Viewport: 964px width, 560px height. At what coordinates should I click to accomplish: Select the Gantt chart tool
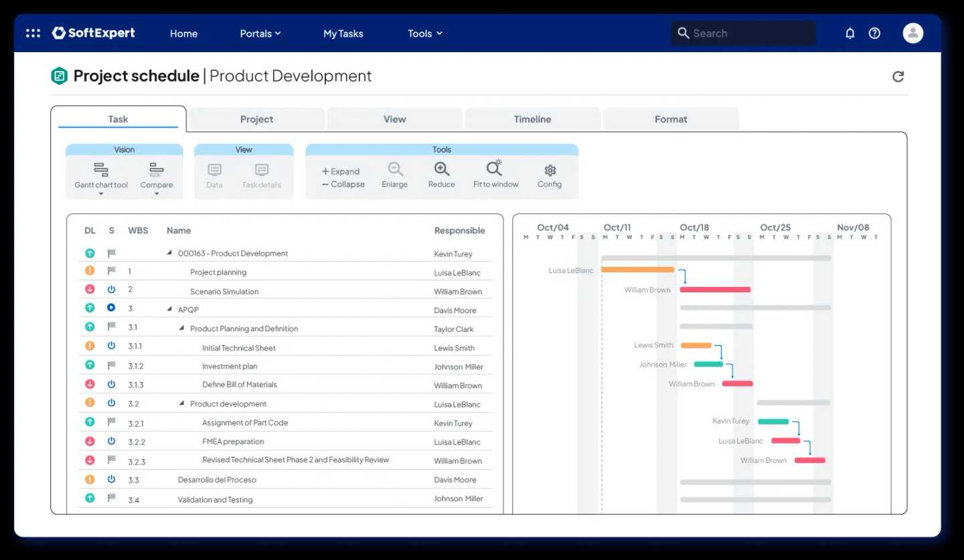[101, 174]
